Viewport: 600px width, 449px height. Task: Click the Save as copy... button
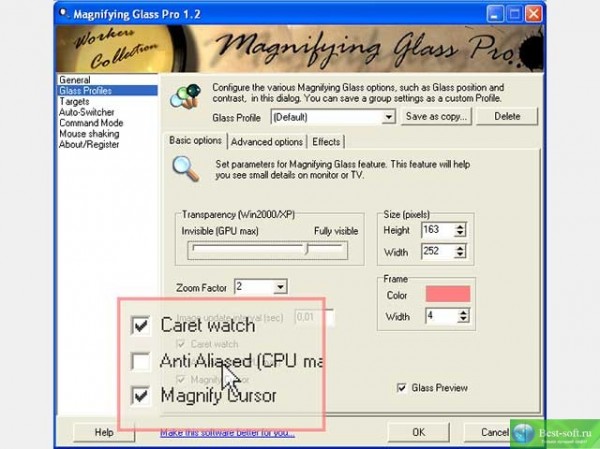point(436,116)
